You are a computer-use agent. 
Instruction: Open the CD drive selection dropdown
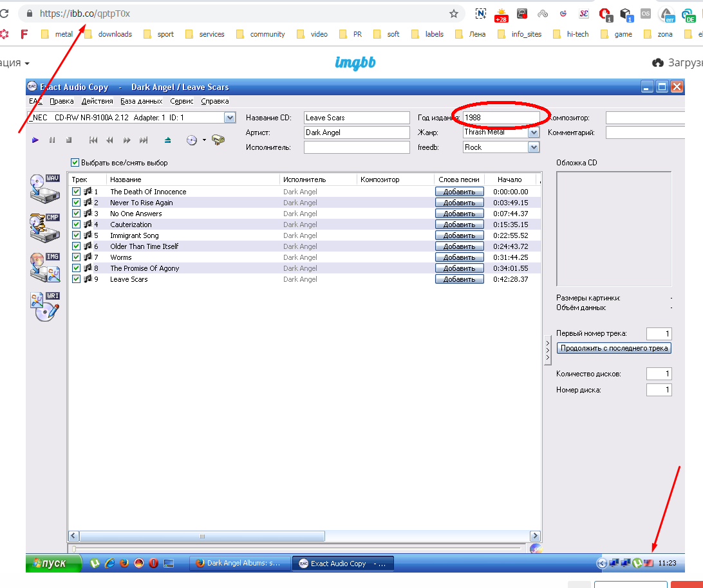[230, 118]
